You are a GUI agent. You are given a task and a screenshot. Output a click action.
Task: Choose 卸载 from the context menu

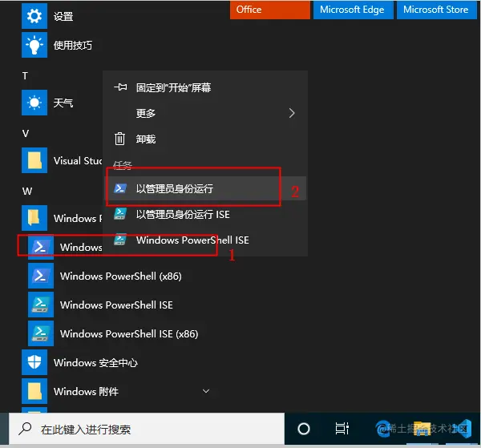pos(205,139)
